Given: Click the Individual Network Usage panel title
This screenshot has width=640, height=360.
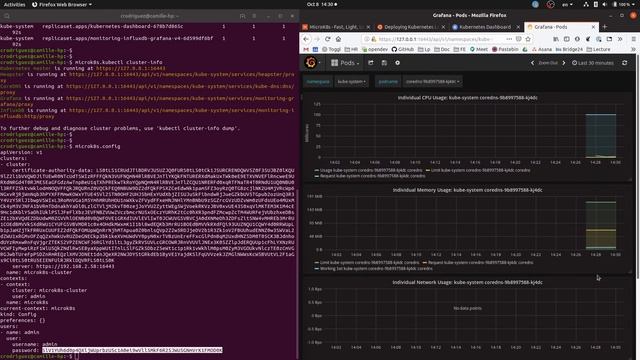Looking at the screenshot, I should click(467, 282).
